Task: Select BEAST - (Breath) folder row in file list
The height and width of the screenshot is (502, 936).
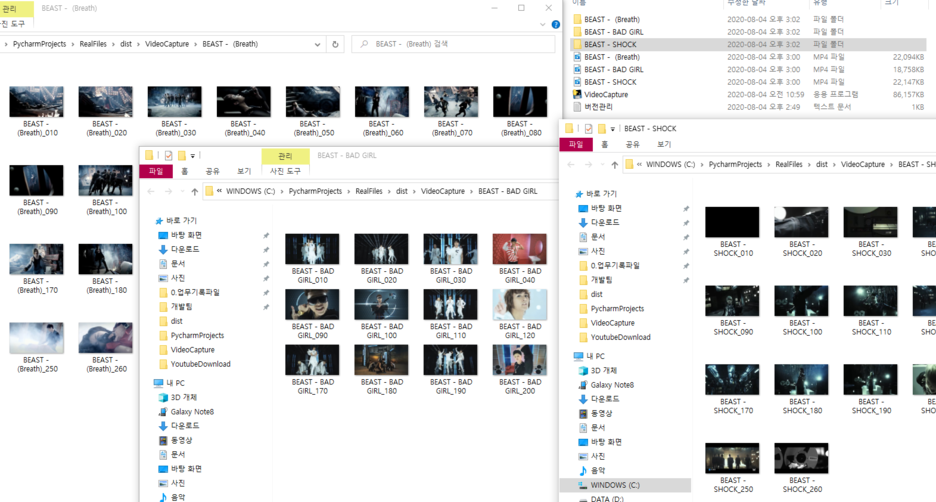Action: [749, 20]
